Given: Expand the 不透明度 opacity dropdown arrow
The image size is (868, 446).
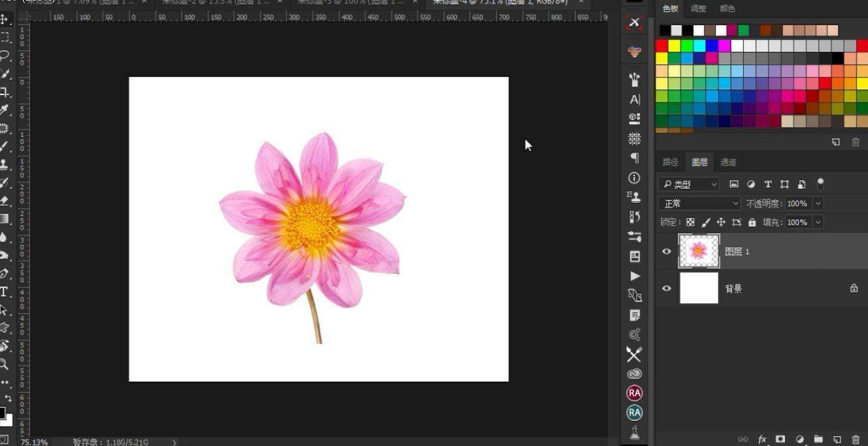Looking at the screenshot, I should (x=818, y=203).
